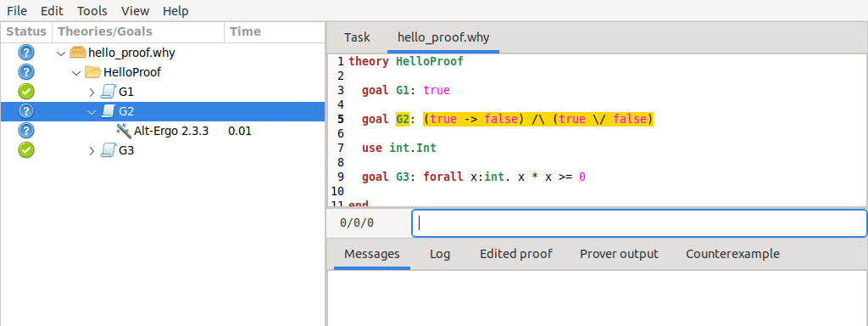Open the File menu
The width and height of the screenshot is (868, 326).
17,10
